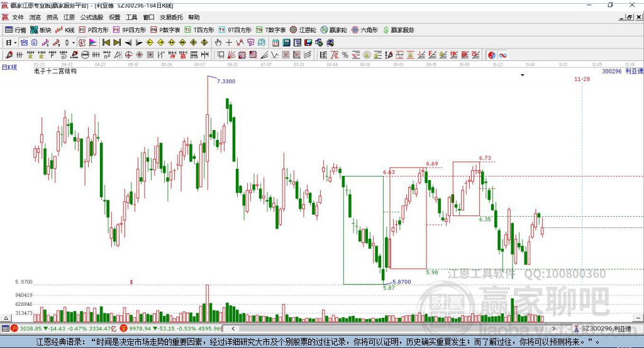Expand volume panel with up triangle button
Image resolution: width=644 pixels, height=348 pixels.
[x=6, y=318]
